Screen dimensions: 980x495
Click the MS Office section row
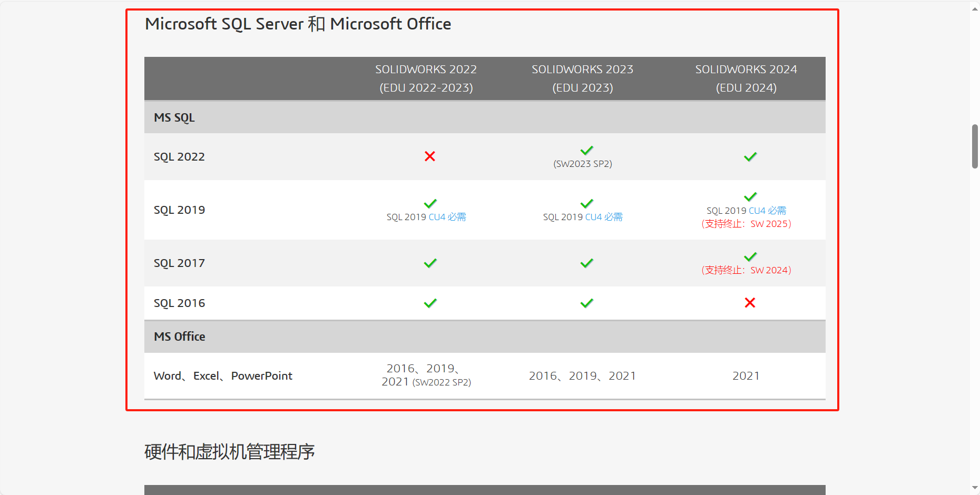point(484,336)
